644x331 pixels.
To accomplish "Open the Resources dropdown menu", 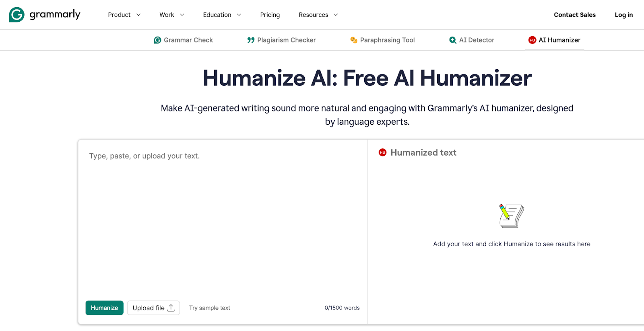I will 318,15.
